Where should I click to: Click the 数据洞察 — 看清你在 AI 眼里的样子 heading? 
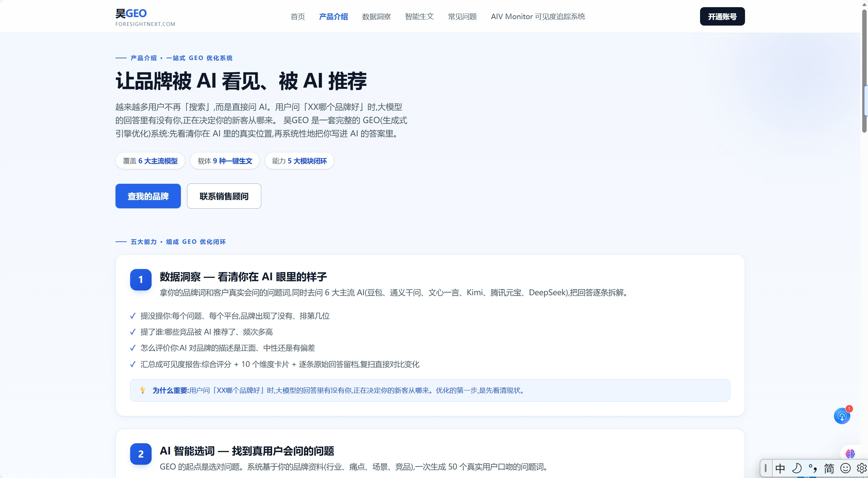click(243, 277)
